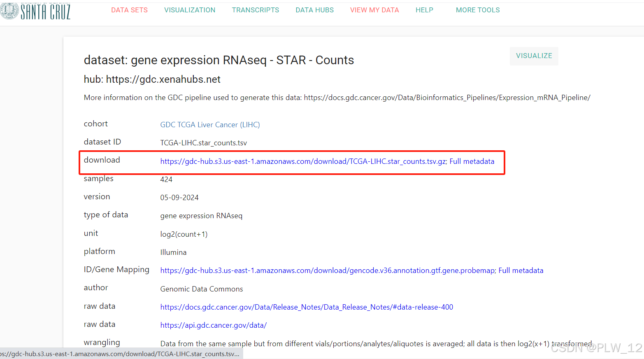Viewport: 644px width, 359px height.
Task: Click type of data value gene expression RNAseq
Action: 201,216
